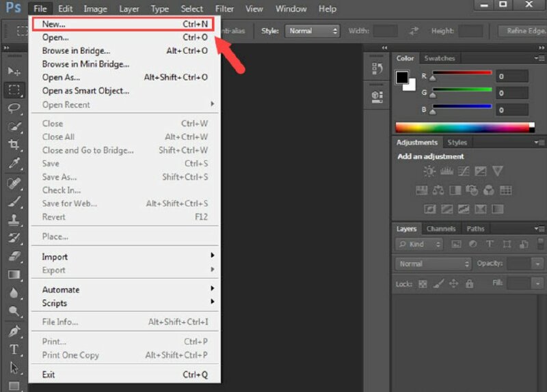Open the Properties panel icon
The height and width of the screenshot is (392, 547).
(377, 97)
